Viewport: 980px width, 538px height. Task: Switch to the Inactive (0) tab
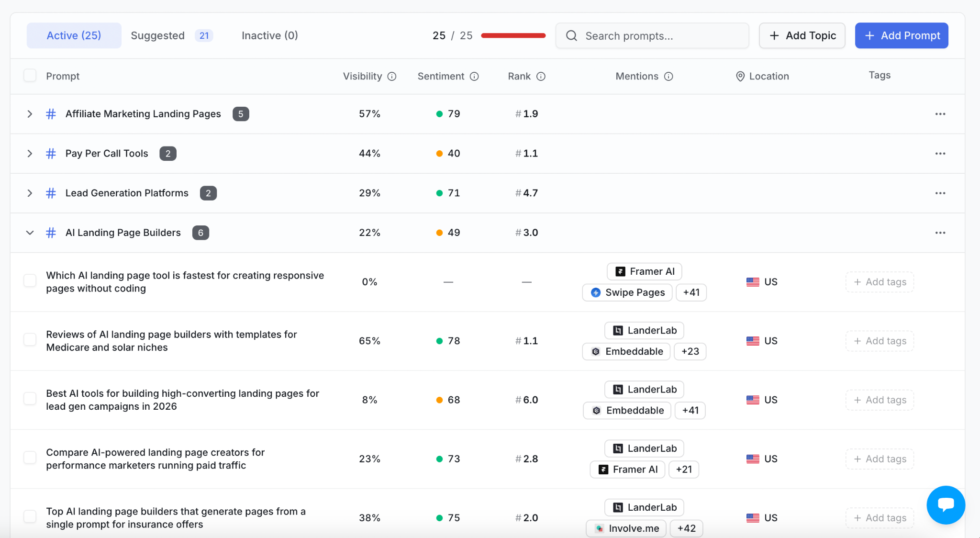270,35
